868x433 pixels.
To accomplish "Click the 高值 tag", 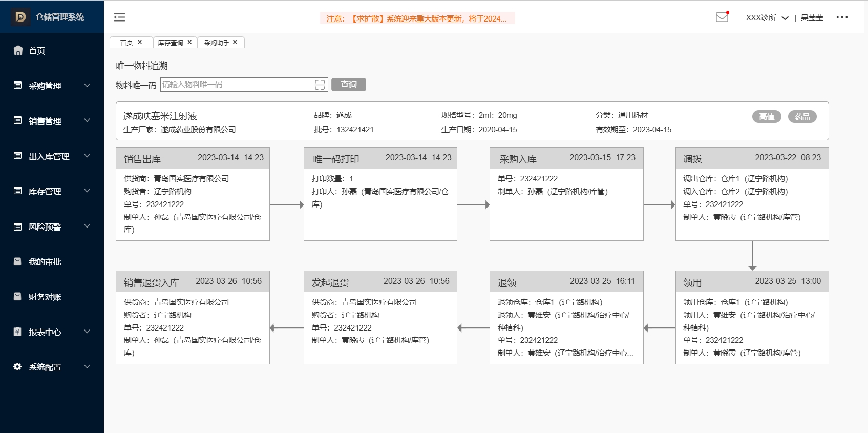I will [x=767, y=116].
